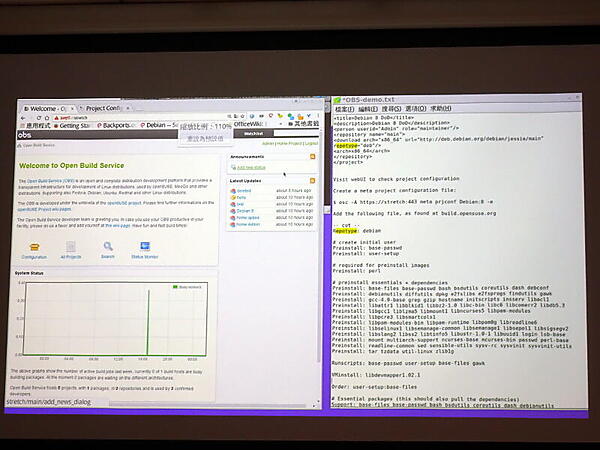Open the 搜尋(S) menu in text editor
Screen dimensions: 600x450
point(391,109)
